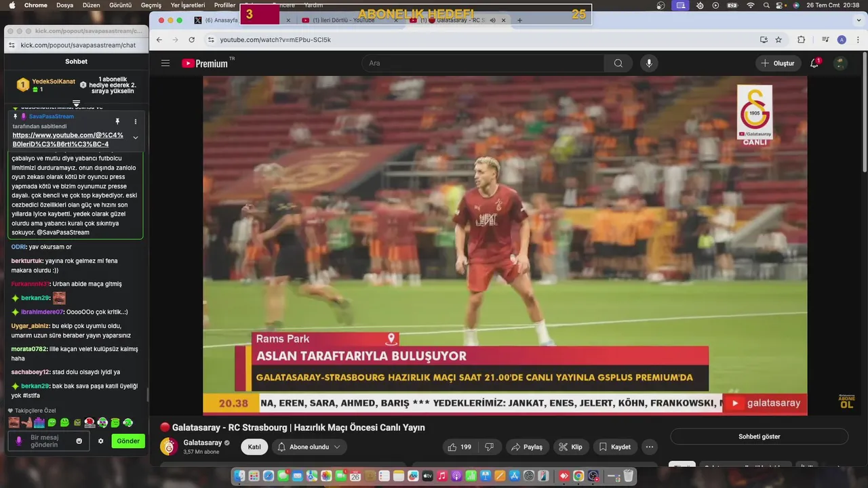Open Wi-Fi status in menu bar
This screenshot has width=868, height=488.
[751, 5]
